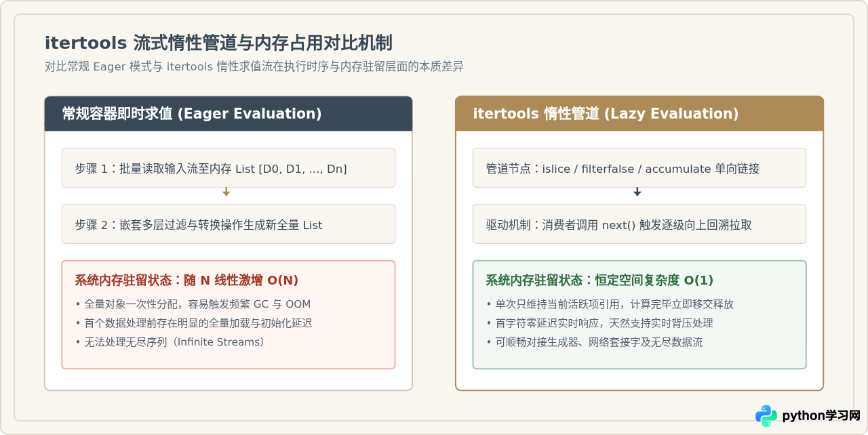Click the subtitle starting '对比常规 Eager 模式'
The width and height of the screenshot is (868, 435).
pyautogui.click(x=254, y=66)
